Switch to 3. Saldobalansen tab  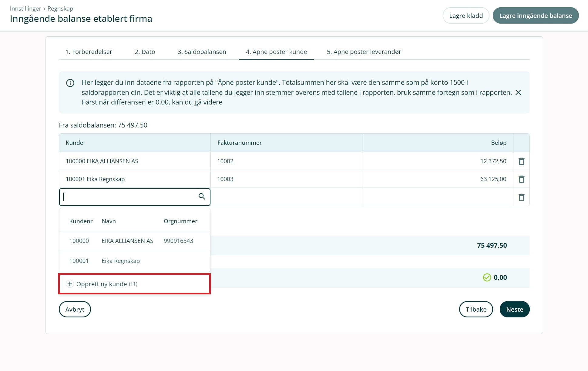202,52
